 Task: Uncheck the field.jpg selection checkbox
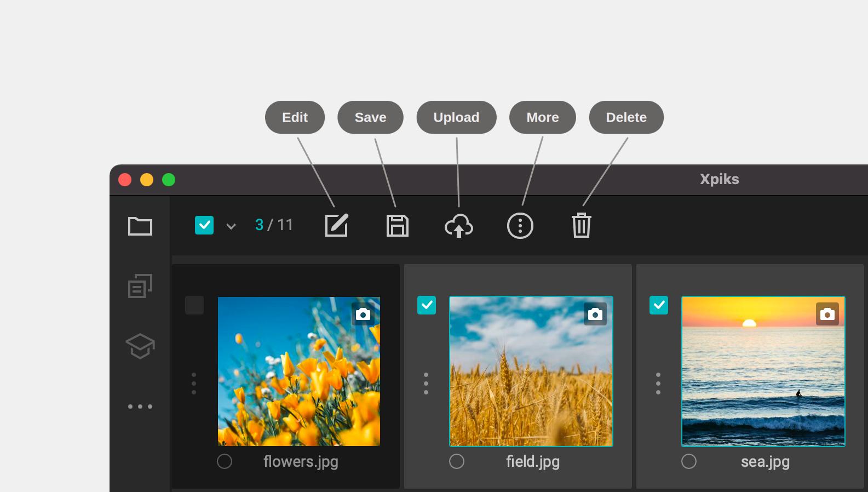[427, 305]
